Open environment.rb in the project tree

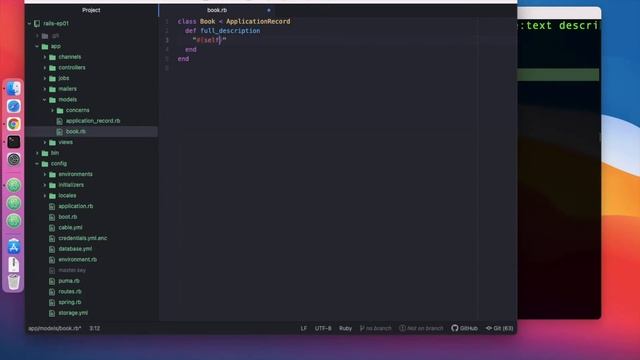(78, 260)
